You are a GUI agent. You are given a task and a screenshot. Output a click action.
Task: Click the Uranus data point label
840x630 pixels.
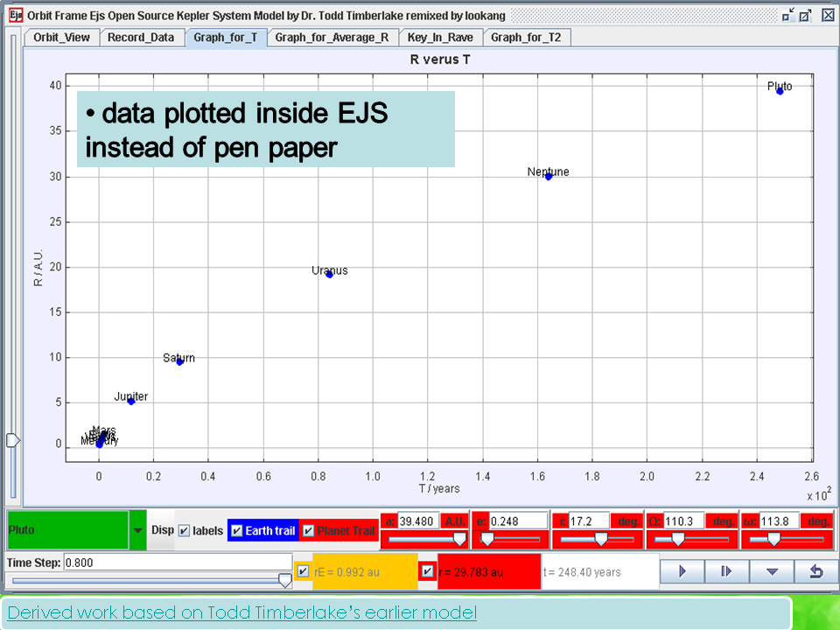click(330, 270)
